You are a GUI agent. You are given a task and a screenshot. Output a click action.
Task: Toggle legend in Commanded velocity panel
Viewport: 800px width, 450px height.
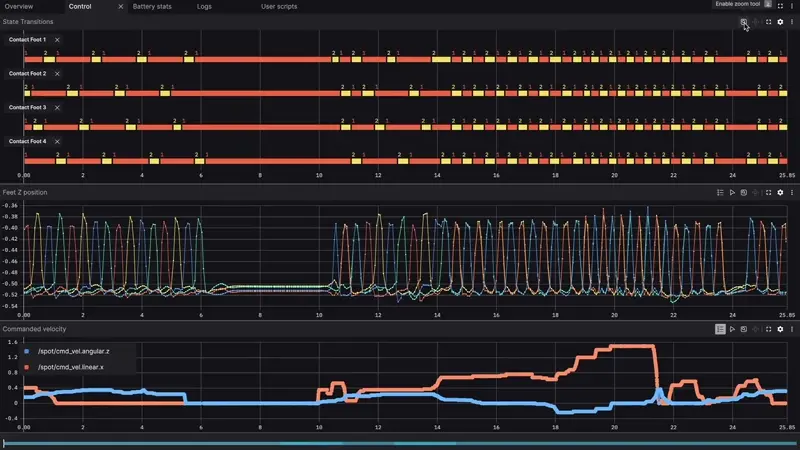(720, 329)
